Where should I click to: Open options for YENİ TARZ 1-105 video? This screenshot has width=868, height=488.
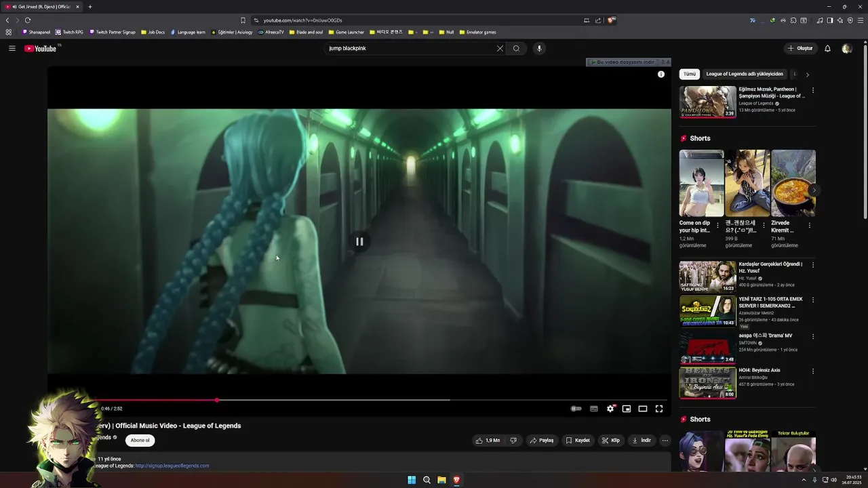813,300
